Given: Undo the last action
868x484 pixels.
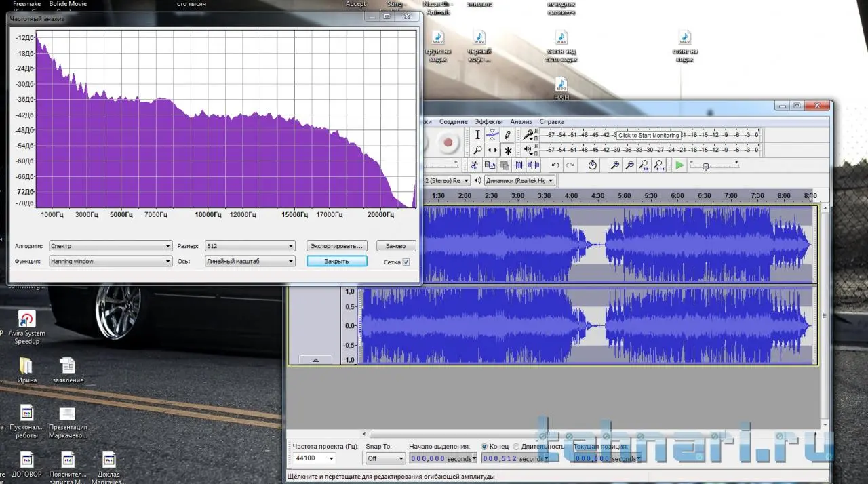Looking at the screenshot, I should click(555, 165).
